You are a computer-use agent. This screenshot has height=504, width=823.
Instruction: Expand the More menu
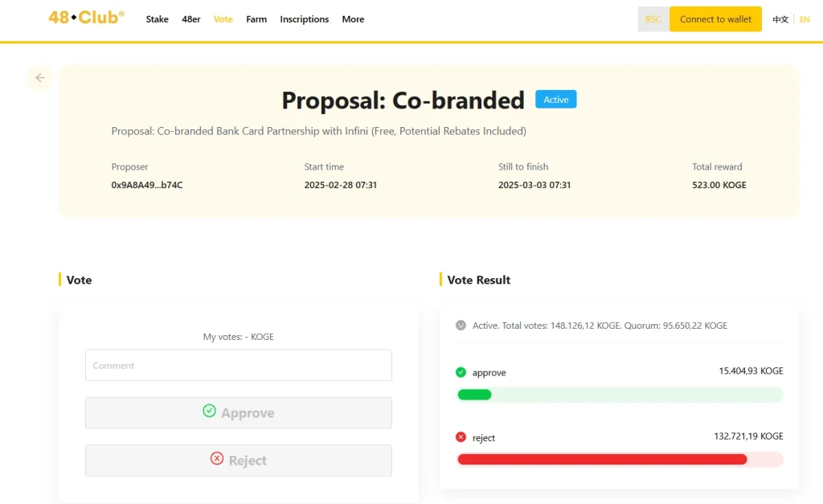click(353, 19)
